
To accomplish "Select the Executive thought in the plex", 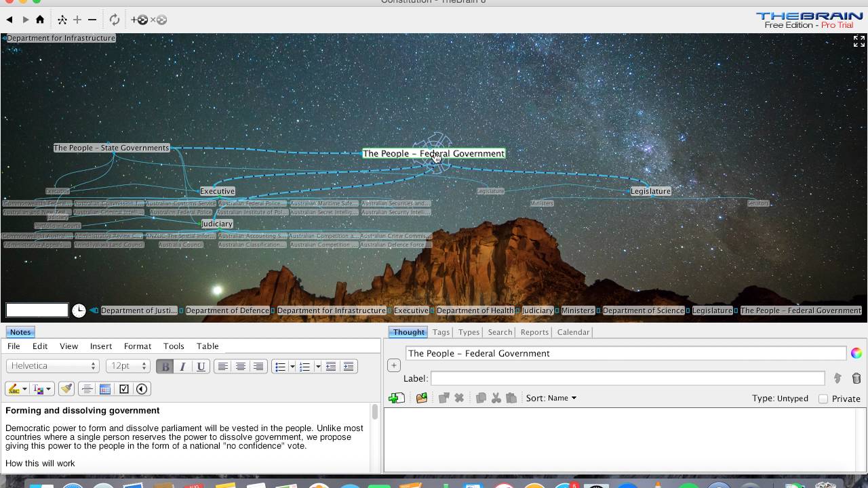I will [x=217, y=191].
